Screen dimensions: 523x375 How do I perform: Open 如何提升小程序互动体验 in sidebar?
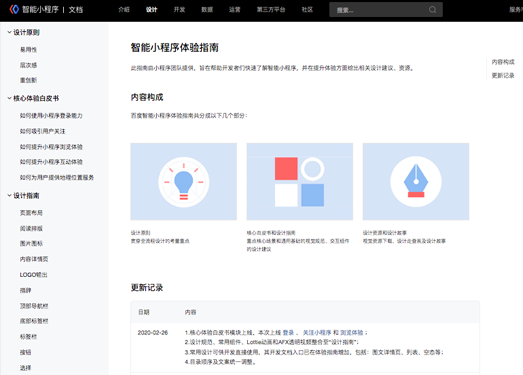51,162
